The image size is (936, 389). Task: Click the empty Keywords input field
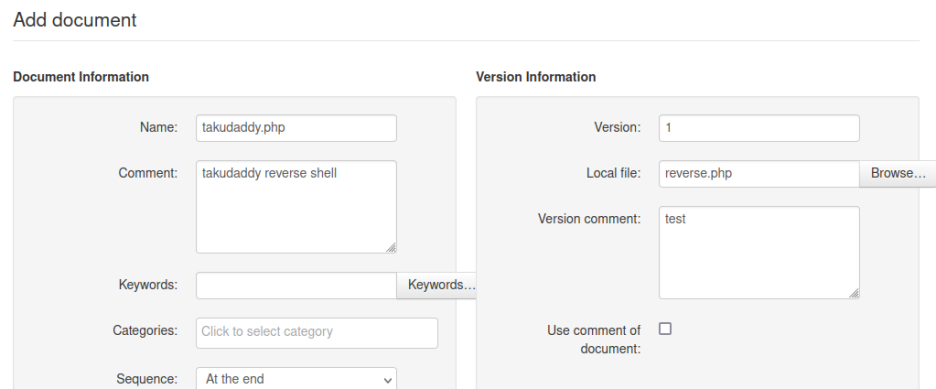296,285
